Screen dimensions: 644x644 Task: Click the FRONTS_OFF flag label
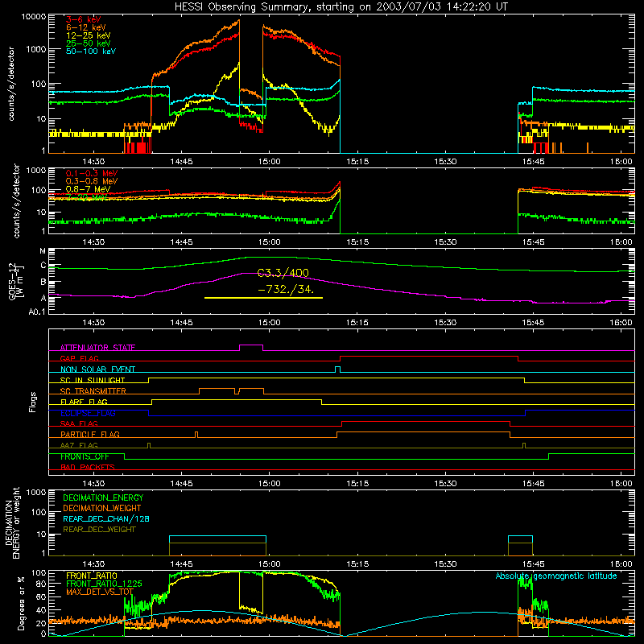point(85,456)
